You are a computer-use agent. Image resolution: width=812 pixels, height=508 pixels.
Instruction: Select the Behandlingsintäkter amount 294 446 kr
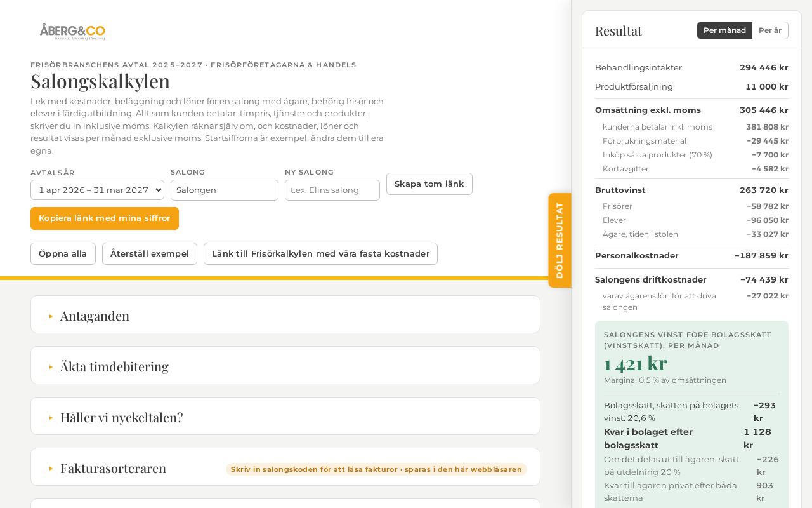[764, 67]
